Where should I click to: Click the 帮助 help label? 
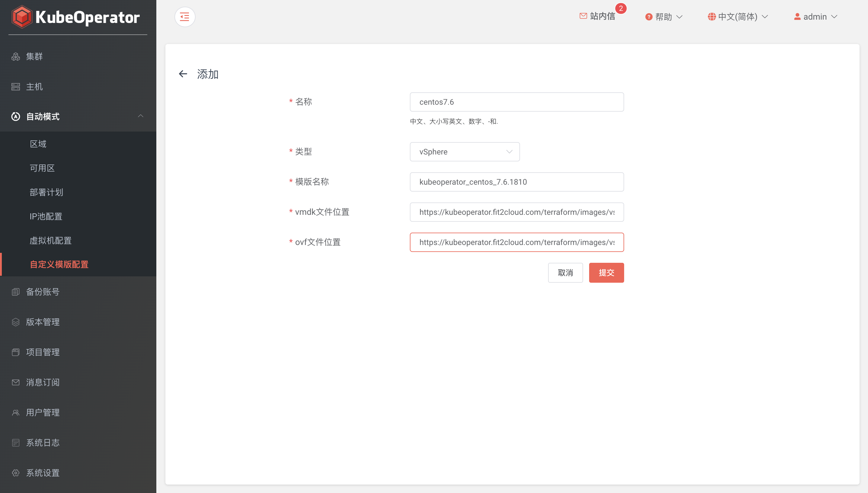pos(663,17)
